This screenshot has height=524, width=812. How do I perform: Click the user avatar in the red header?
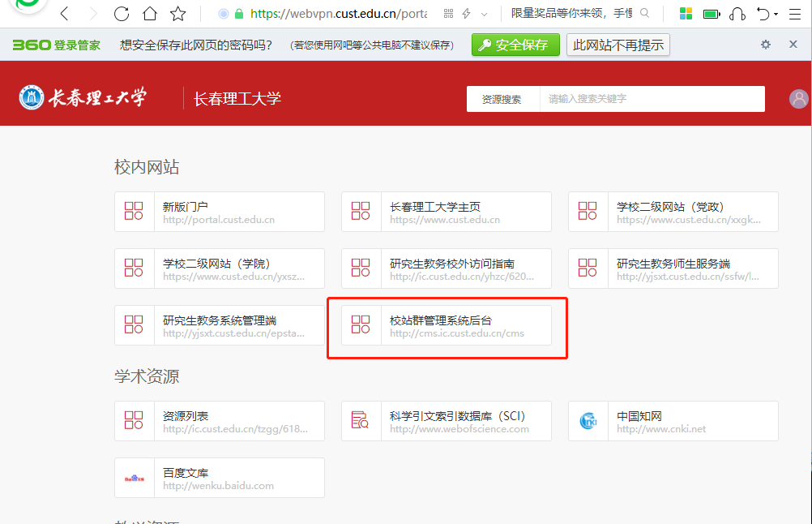(799, 99)
